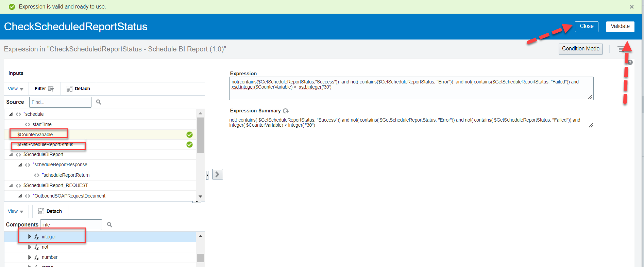Open the View menu above Components
Screen dimensions: 644x267
click(15, 211)
